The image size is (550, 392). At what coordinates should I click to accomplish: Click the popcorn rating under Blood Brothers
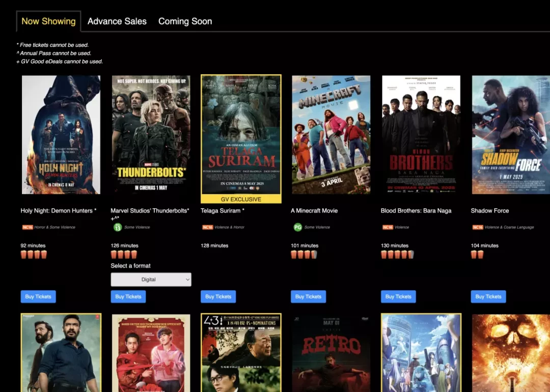click(397, 255)
